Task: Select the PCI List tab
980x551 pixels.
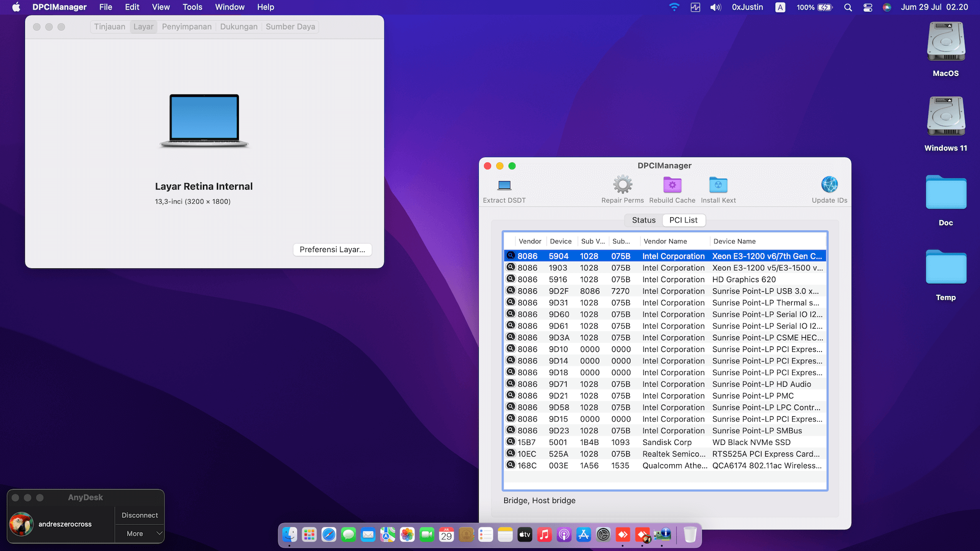Action: pyautogui.click(x=683, y=220)
